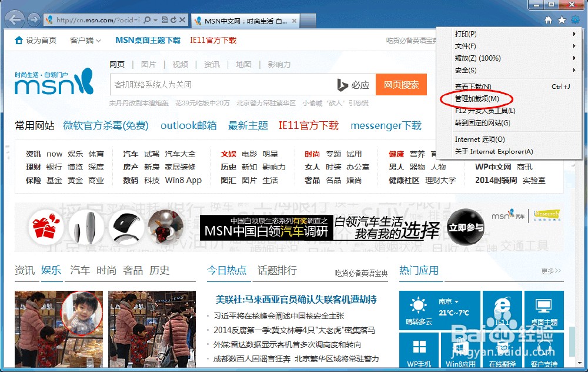Click MSN桌面主题下载 link
Viewport: 588px width, 372px height.
pos(148,40)
